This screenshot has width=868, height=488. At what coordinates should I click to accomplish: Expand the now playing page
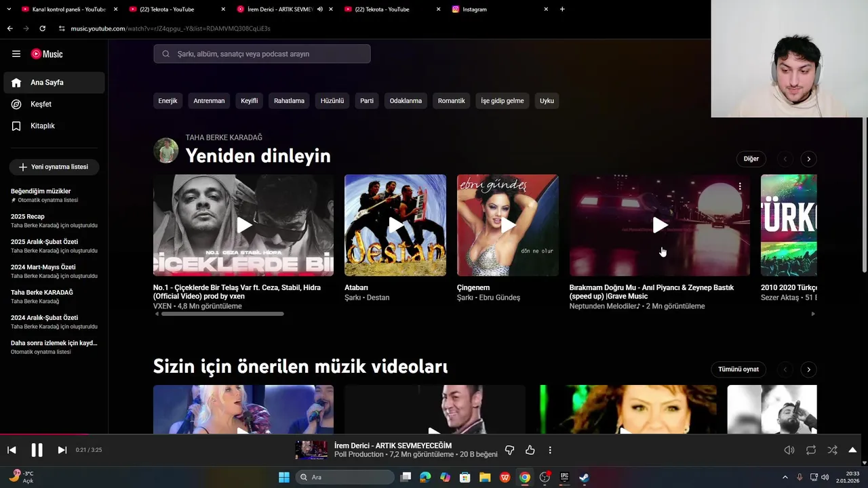pos(852,450)
